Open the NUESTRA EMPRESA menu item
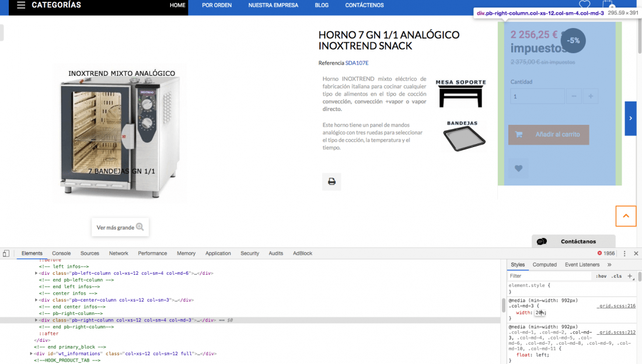 pyautogui.click(x=273, y=5)
